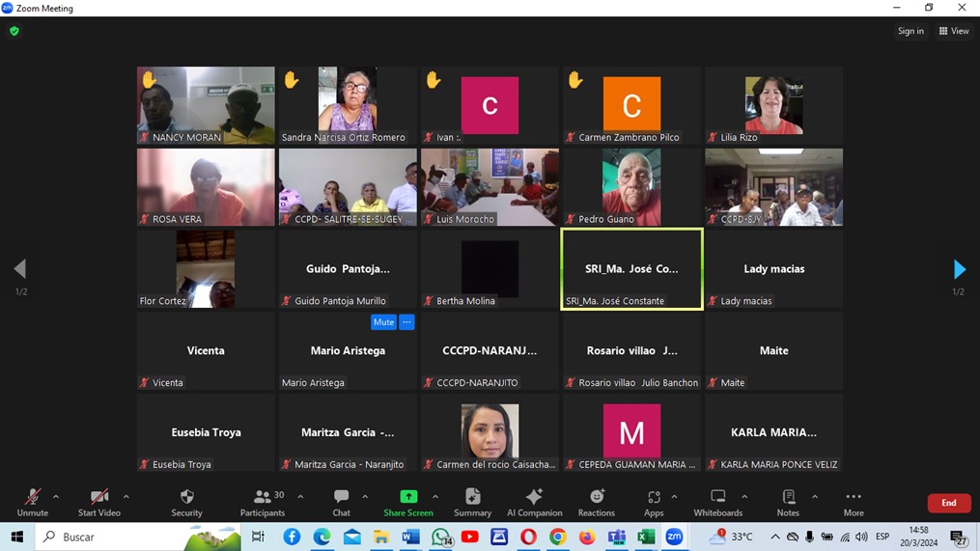980x551 pixels.
Task: Open the Chat panel
Action: pyautogui.click(x=341, y=497)
